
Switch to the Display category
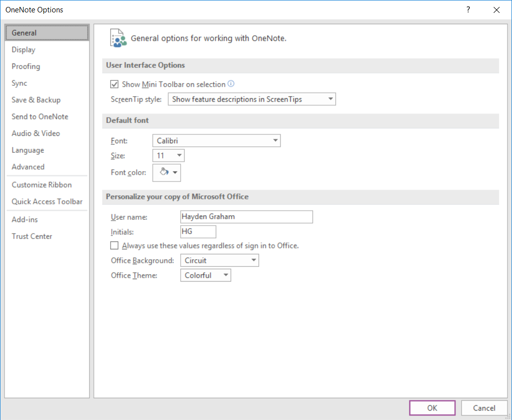tap(47, 50)
